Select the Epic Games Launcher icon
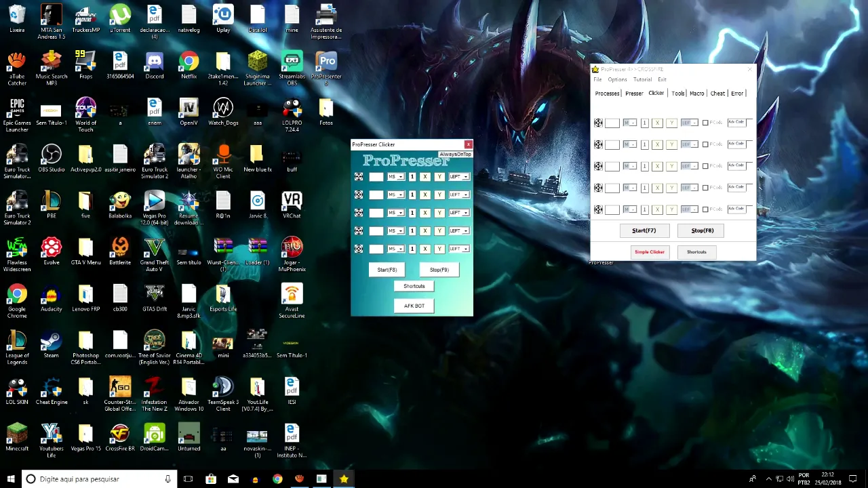868x488 pixels. tap(17, 115)
